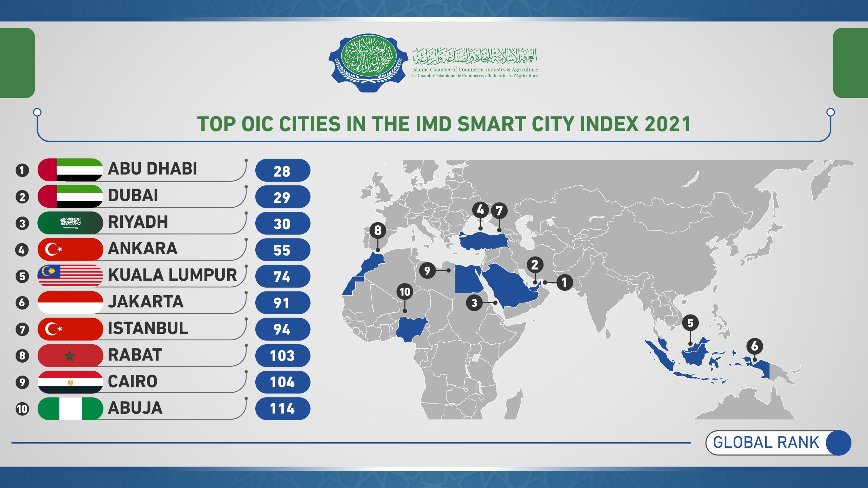Click the Indonesia flag beside Jakarta
The height and width of the screenshot is (488, 868).
[x=70, y=302]
